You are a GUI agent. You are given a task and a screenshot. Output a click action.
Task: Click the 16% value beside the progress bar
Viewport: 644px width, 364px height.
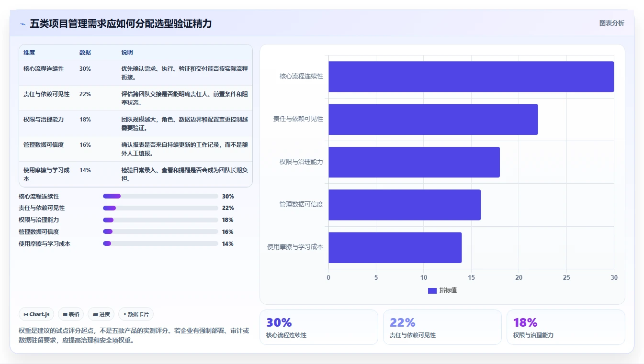228,232
